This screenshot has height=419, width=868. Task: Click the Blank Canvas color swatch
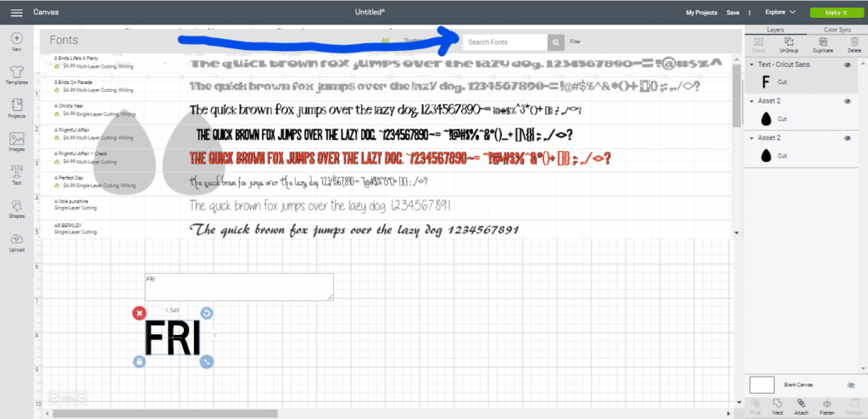point(763,384)
